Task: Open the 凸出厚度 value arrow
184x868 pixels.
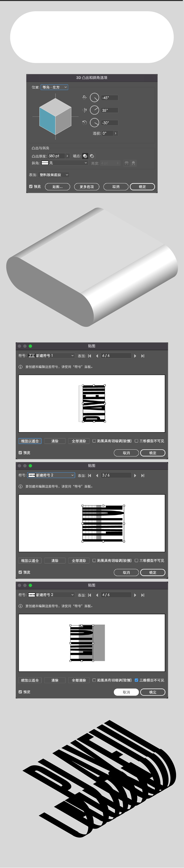Action: pyautogui.click(x=67, y=156)
